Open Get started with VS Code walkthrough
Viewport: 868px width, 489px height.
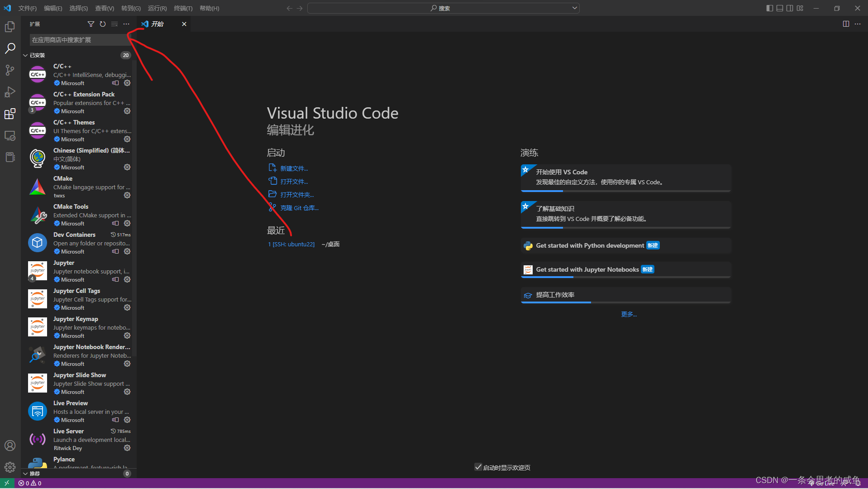[626, 178]
